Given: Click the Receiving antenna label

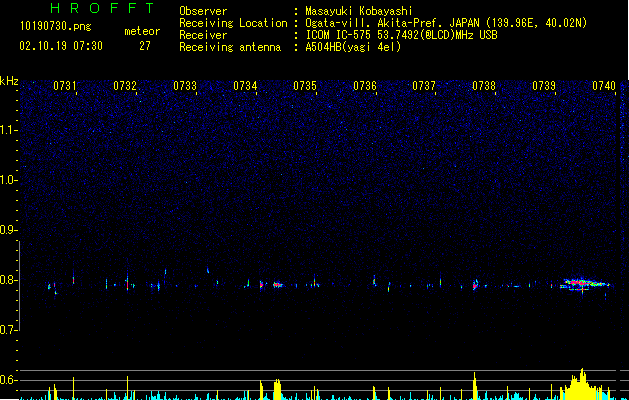Looking at the screenshot, I should coord(230,47).
